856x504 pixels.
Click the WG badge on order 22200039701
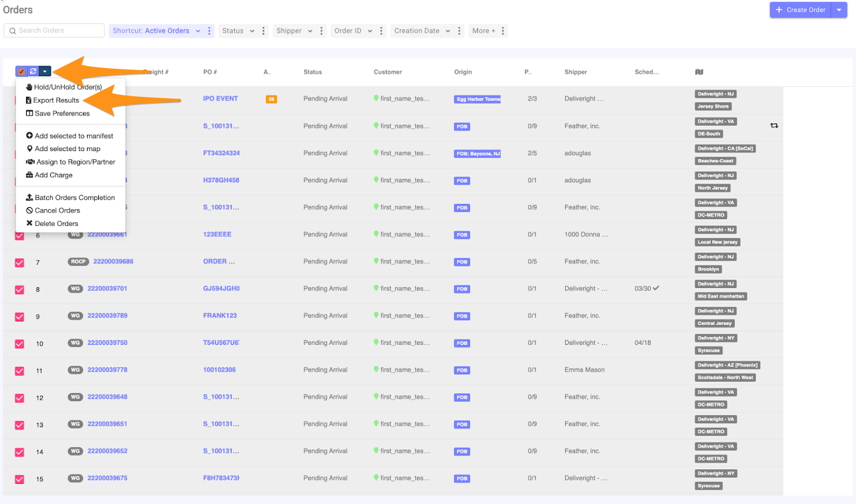pos(75,289)
